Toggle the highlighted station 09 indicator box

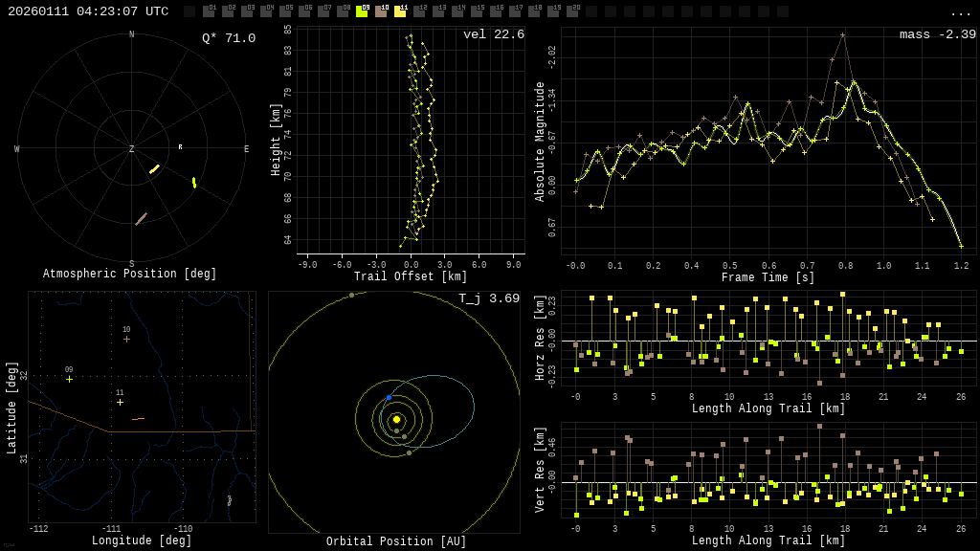tap(362, 11)
